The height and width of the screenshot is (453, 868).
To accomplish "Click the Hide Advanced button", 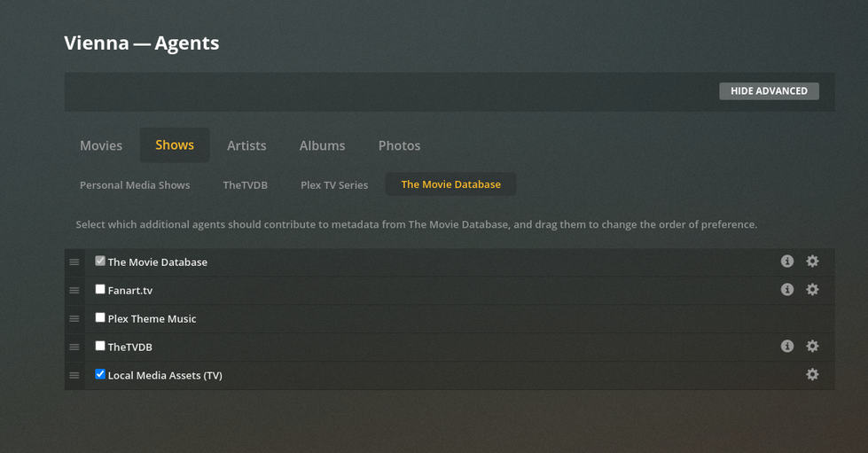I will point(769,91).
